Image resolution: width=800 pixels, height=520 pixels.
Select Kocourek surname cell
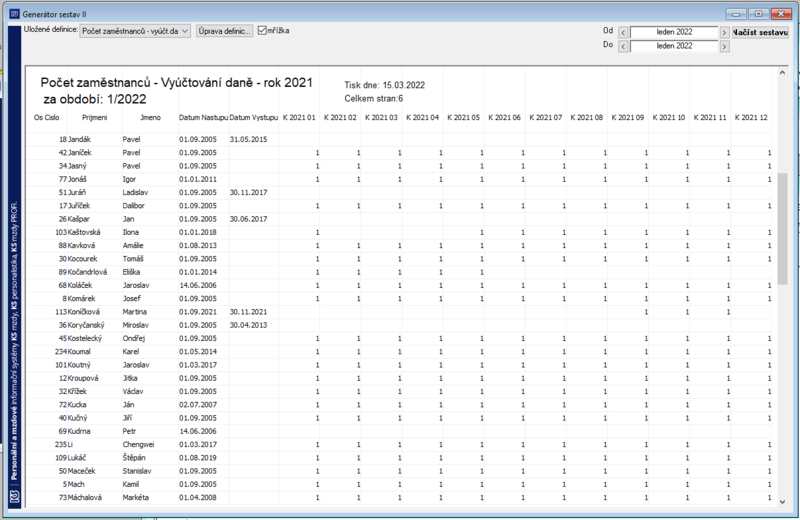(x=83, y=259)
